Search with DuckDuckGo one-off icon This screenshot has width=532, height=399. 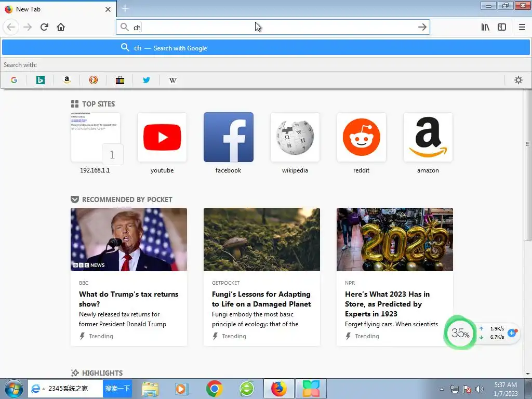click(94, 80)
